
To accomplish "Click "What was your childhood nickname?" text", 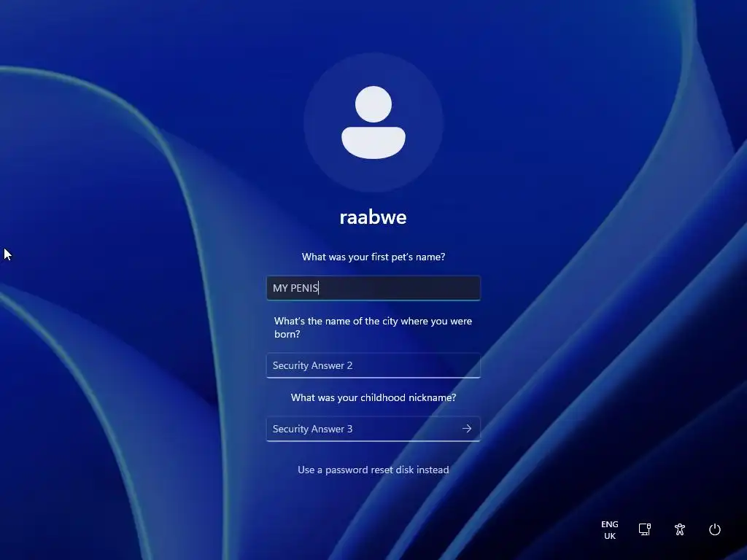I will (x=373, y=397).
